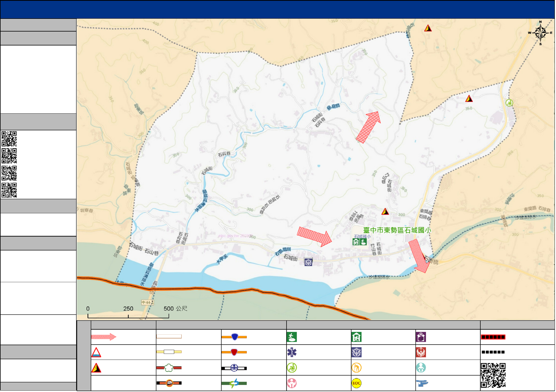Click the yellow road legend symbol
The width and height of the screenshot is (556, 392).
(169, 352)
